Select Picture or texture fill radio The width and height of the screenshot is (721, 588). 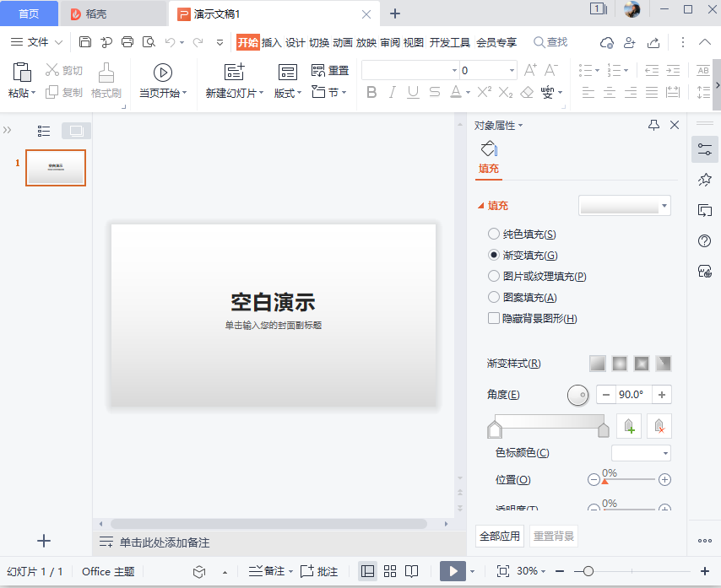coord(493,276)
